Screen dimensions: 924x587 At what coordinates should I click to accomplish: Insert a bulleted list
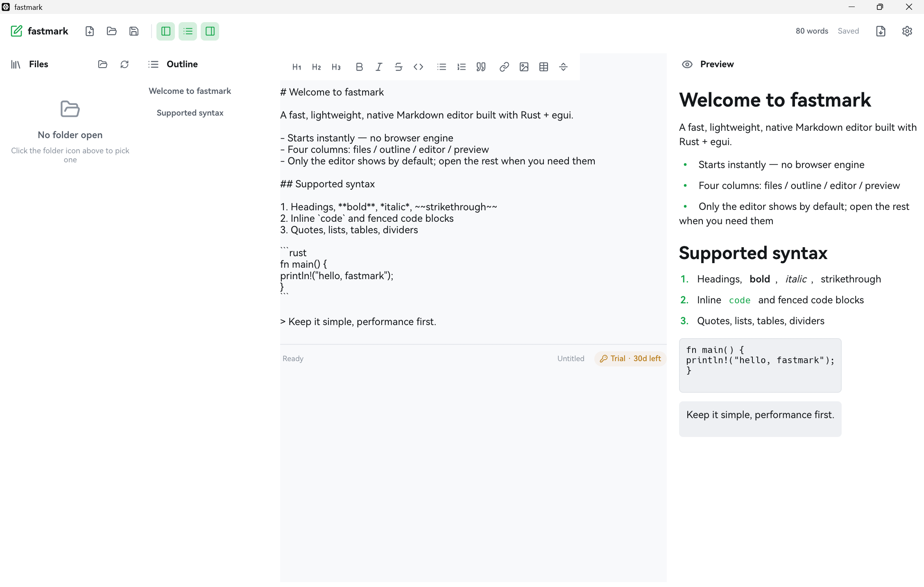[442, 67]
